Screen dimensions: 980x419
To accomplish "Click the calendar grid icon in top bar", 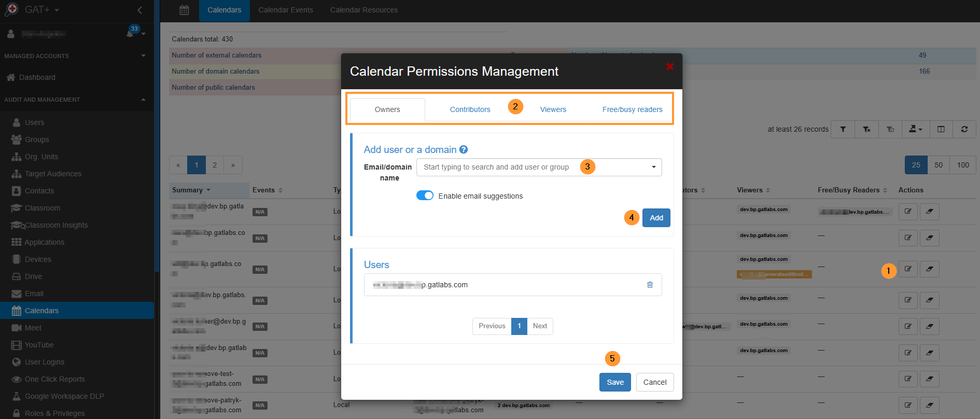I will coord(184,10).
